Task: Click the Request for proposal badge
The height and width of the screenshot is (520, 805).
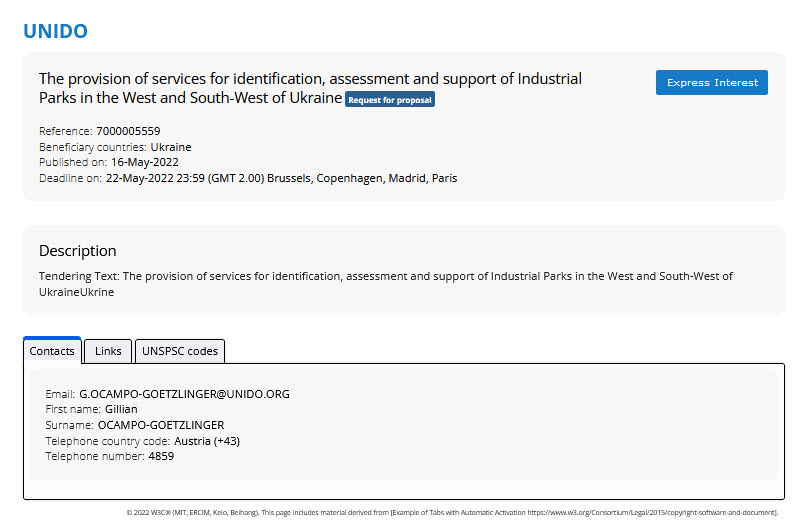Action: coord(390,100)
